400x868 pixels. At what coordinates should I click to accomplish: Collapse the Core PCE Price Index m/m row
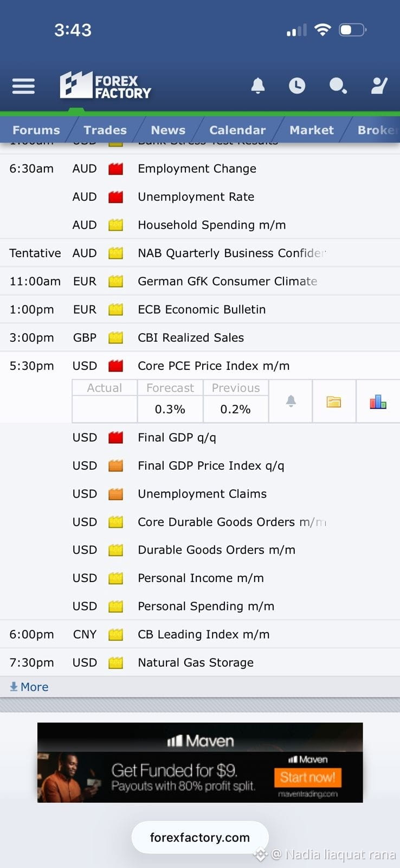pos(200,366)
